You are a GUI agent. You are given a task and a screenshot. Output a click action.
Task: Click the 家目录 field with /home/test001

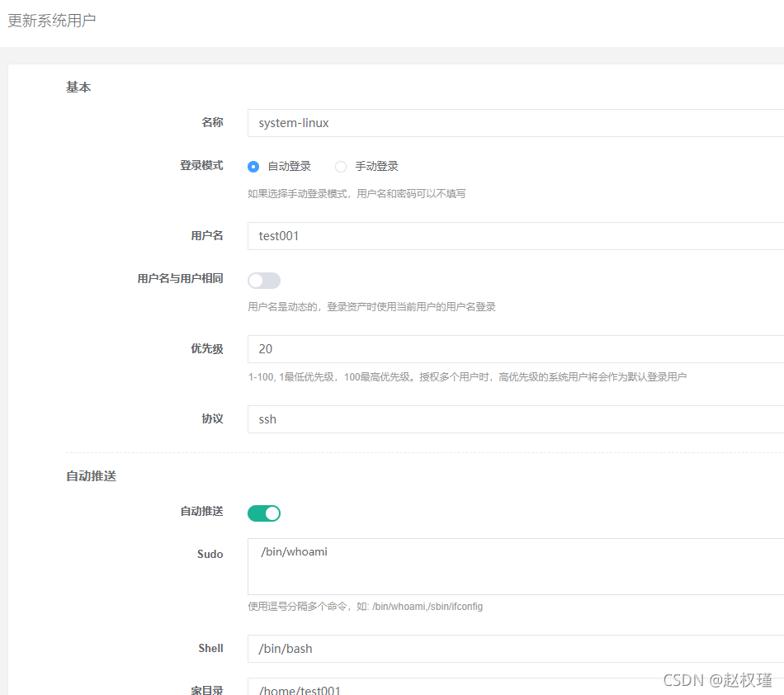point(516,687)
